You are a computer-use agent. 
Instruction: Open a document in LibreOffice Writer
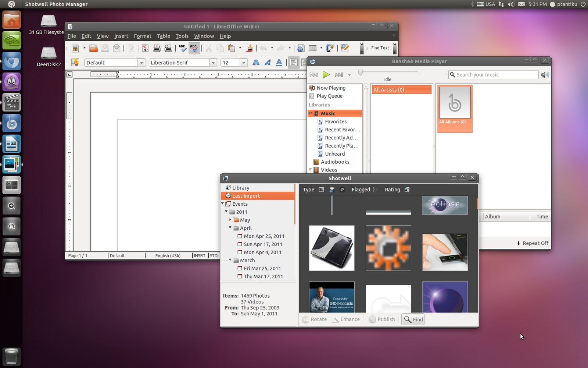tap(93, 48)
